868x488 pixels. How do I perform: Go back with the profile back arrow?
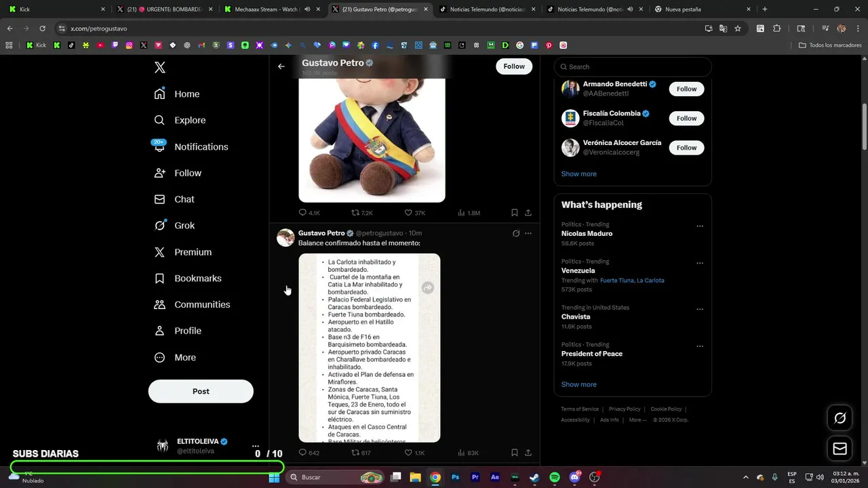click(x=281, y=66)
